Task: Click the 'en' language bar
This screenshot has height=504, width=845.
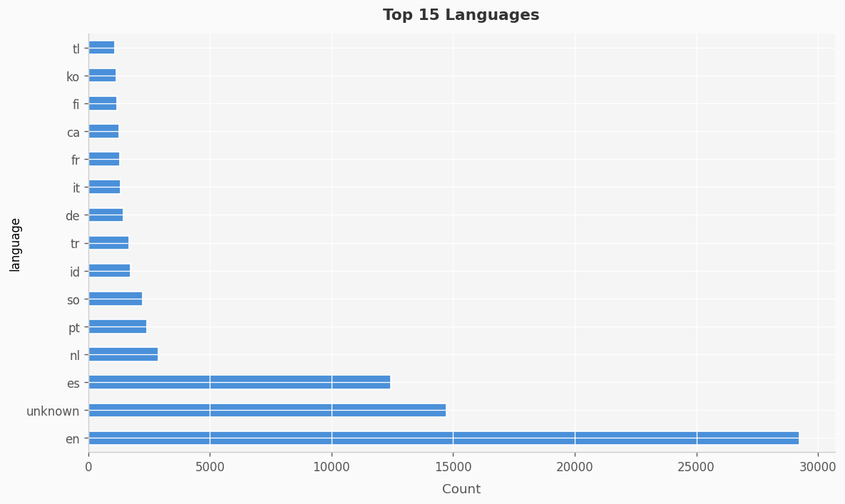Action: [443, 438]
